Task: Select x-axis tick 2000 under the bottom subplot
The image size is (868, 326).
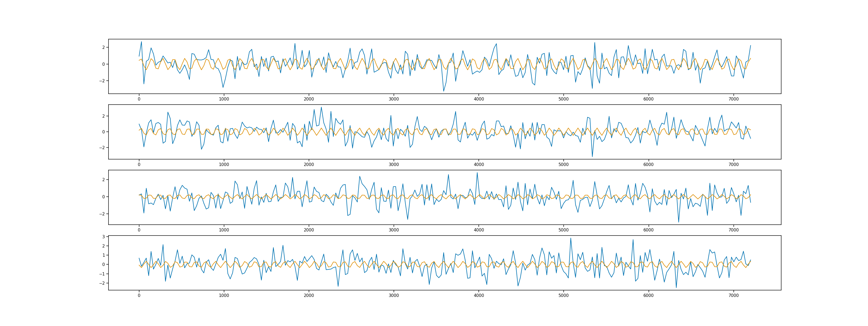Action: point(309,296)
